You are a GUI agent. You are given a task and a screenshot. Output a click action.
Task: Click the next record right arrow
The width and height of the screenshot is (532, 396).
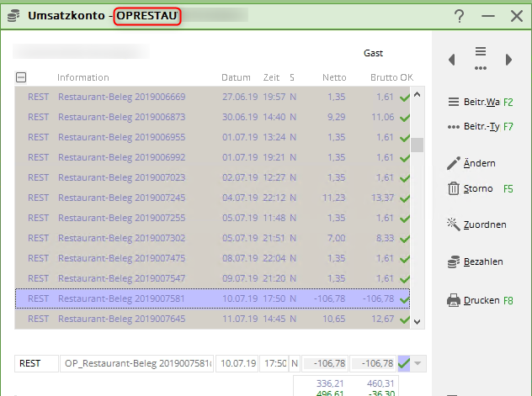pos(508,60)
